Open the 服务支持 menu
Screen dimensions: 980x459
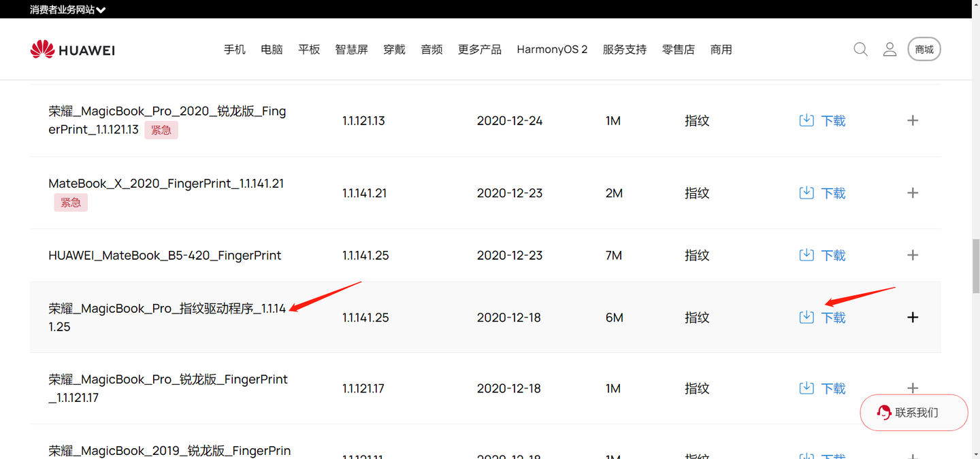point(625,50)
